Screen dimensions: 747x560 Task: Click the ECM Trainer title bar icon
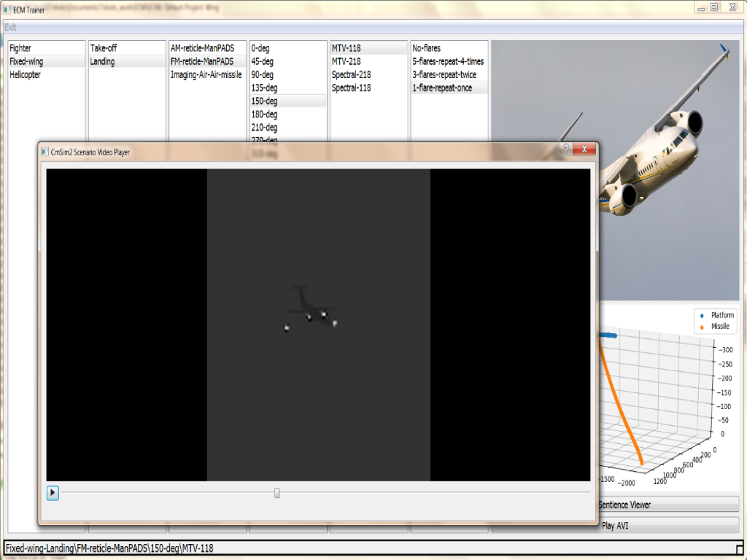tap(7, 9)
